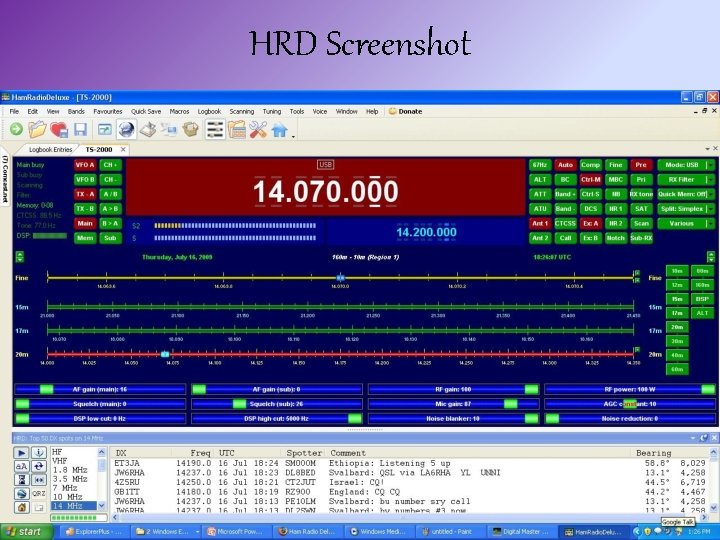
Task: Expand the toolbar overflow arrow after Home icon
Action: pyautogui.click(x=293, y=136)
